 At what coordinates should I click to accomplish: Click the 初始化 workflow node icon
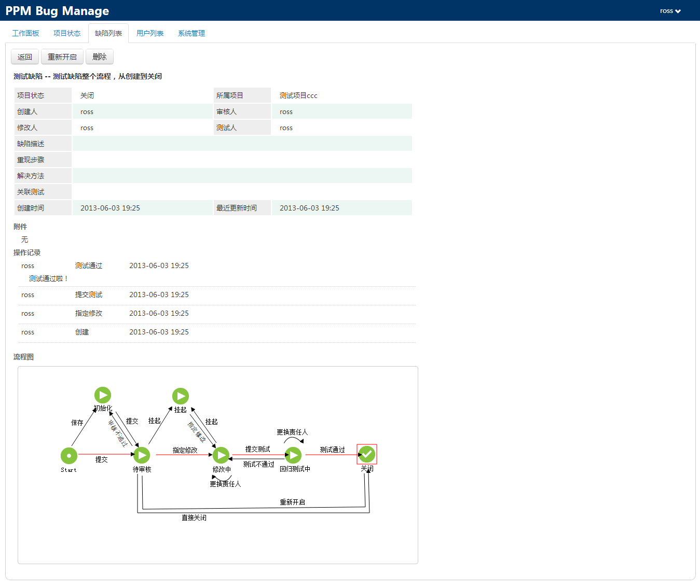point(103,395)
